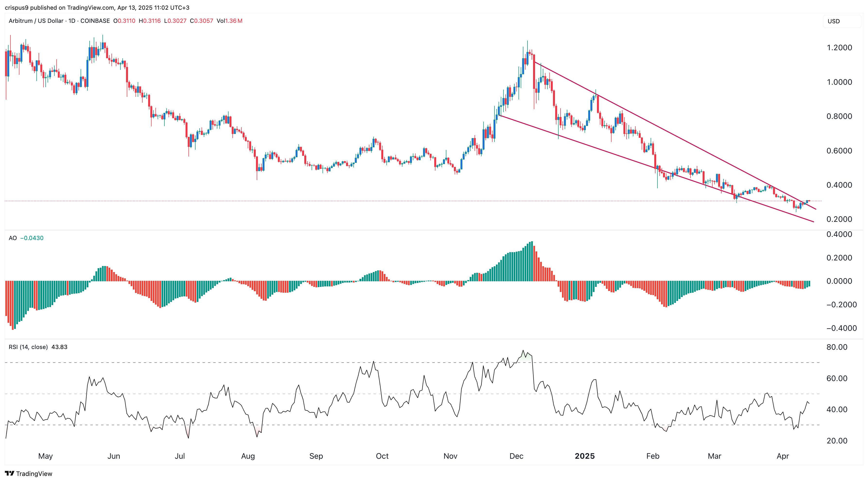This screenshot has width=868, height=482.
Task: Click the May label on time axis
Action: pyautogui.click(x=45, y=456)
